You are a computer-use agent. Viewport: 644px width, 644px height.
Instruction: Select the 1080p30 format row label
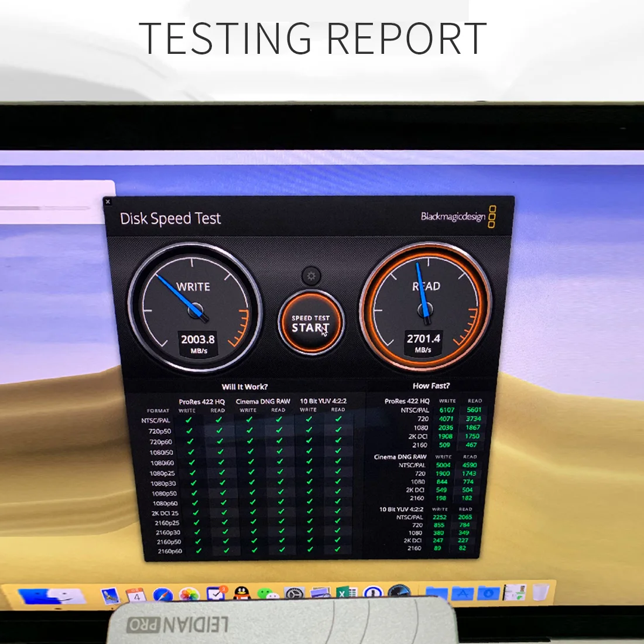point(163,484)
